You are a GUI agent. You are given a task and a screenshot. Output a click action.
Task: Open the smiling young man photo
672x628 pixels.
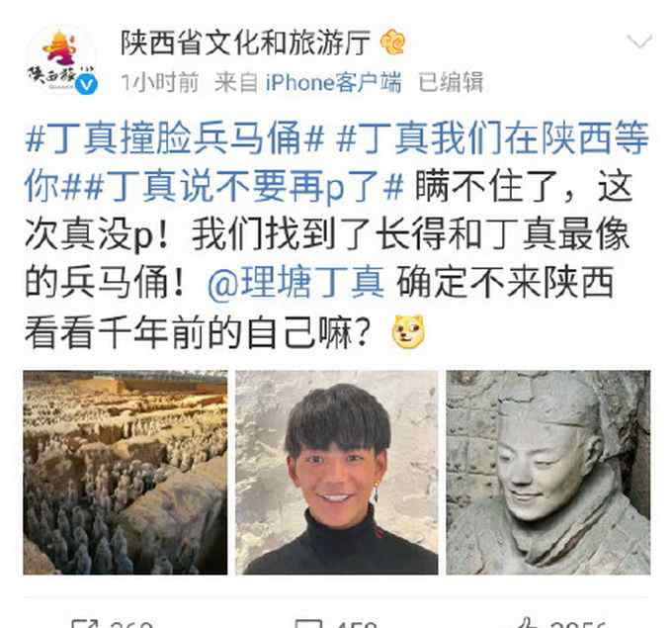(337, 473)
